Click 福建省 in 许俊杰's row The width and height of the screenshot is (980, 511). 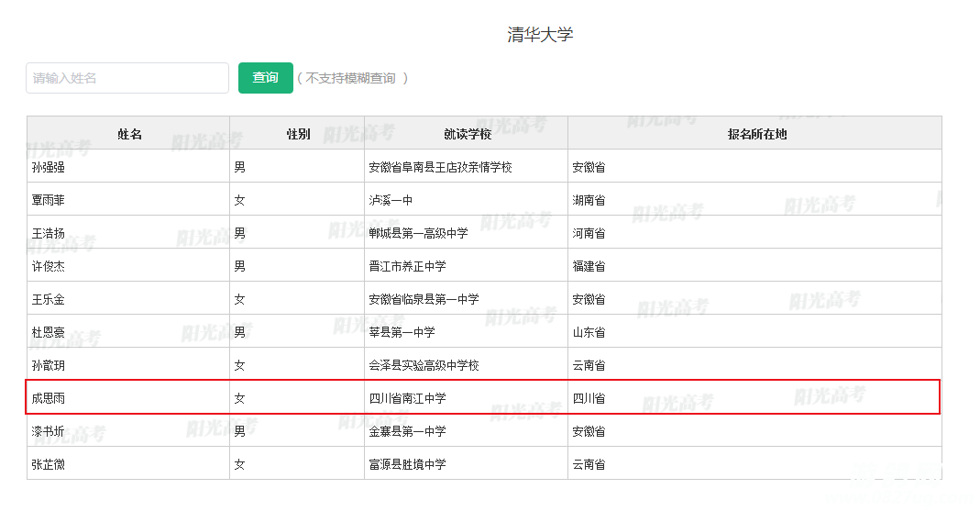[x=589, y=266]
